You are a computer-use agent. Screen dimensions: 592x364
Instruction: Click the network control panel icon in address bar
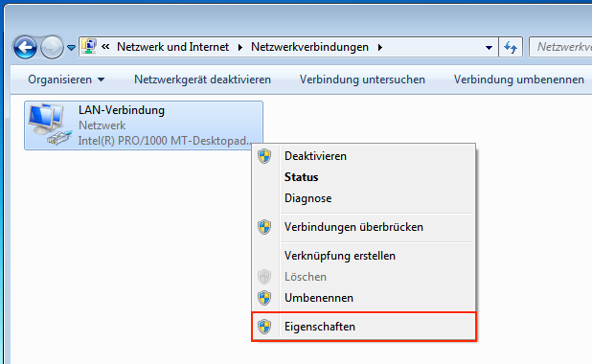[x=89, y=47]
